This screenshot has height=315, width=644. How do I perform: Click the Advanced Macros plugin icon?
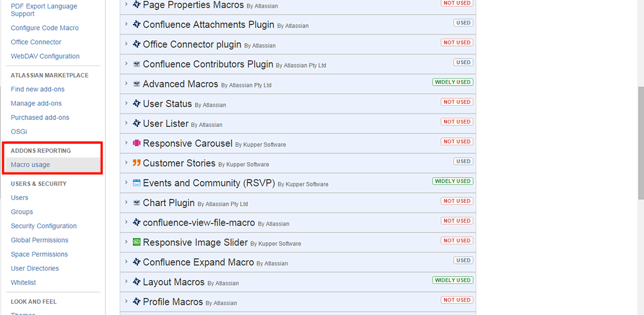[x=137, y=84]
